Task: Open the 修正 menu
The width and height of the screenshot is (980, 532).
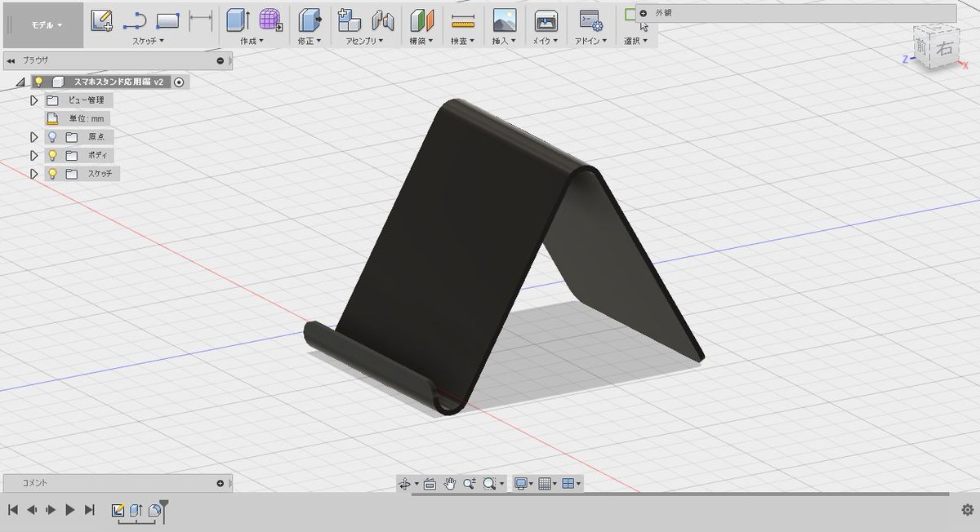Action: point(310,40)
